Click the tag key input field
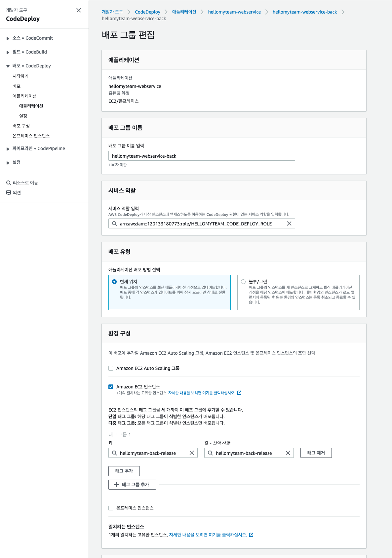392x558 pixels. click(x=153, y=453)
